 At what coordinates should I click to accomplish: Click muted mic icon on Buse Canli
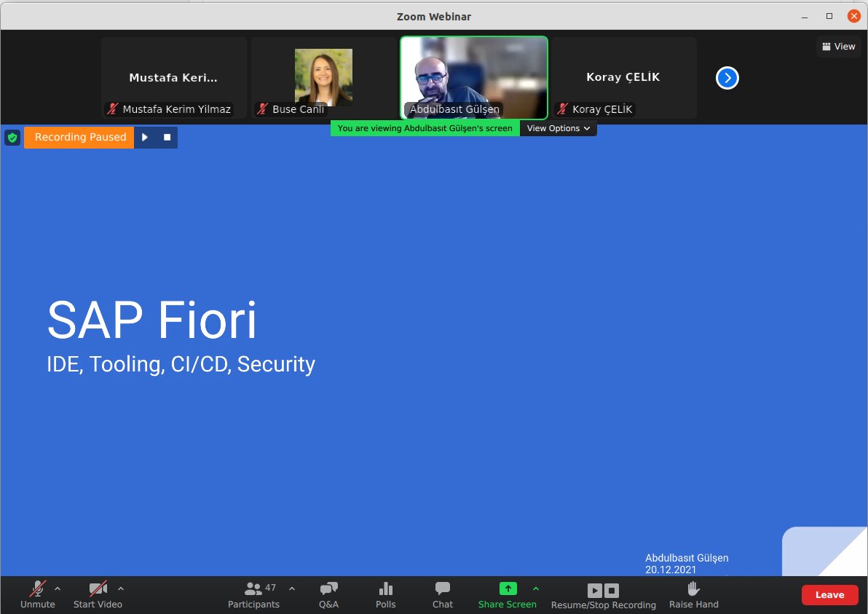pyautogui.click(x=262, y=109)
